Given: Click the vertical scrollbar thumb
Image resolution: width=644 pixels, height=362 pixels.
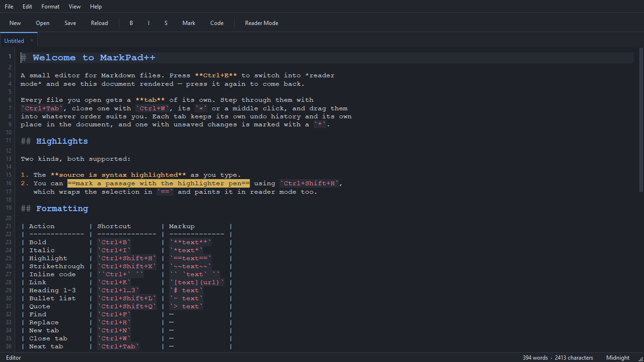Looking at the screenshot, I should tap(641, 119).
